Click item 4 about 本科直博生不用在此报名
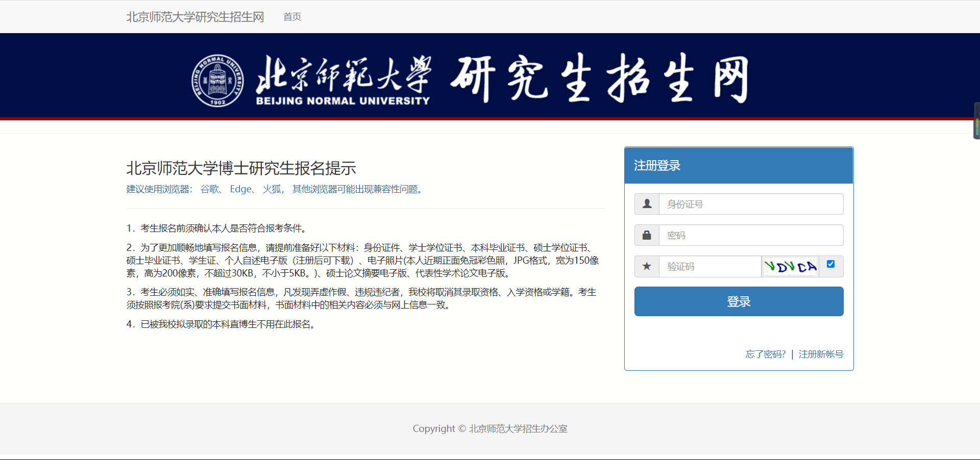Image resolution: width=980 pixels, height=460 pixels. coord(222,324)
